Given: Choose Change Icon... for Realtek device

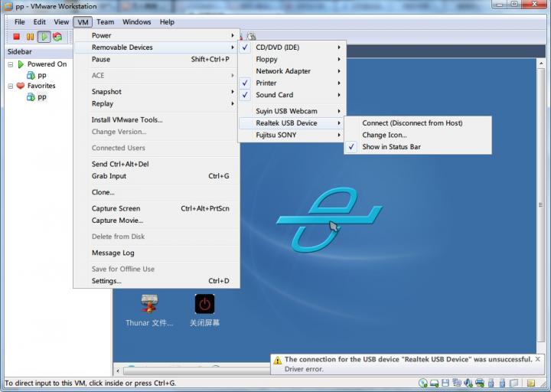Looking at the screenshot, I should 418,135.
